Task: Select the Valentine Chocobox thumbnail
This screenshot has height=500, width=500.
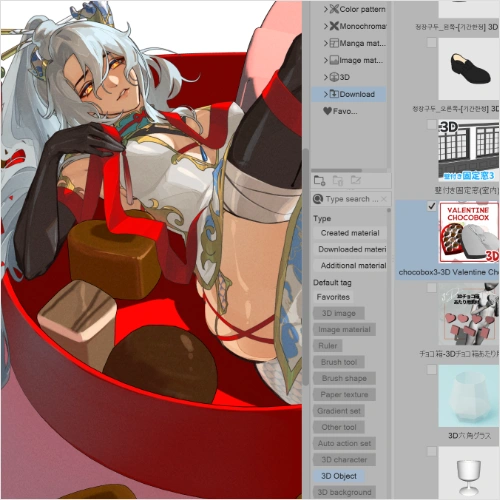Action: click(x=469, y=232)
